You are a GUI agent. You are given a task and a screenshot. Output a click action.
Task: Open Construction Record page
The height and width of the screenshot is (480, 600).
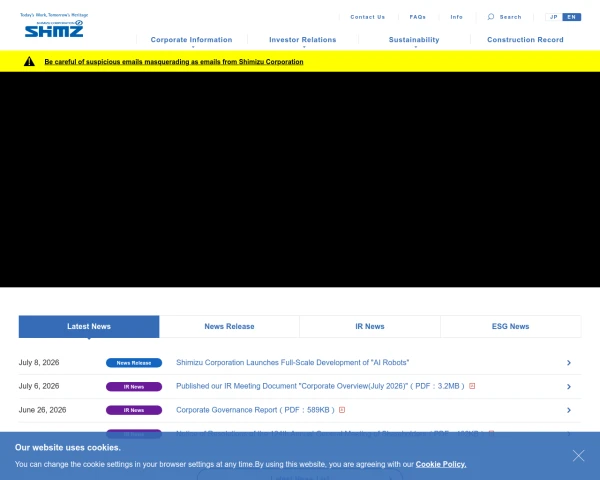point(525,40)
